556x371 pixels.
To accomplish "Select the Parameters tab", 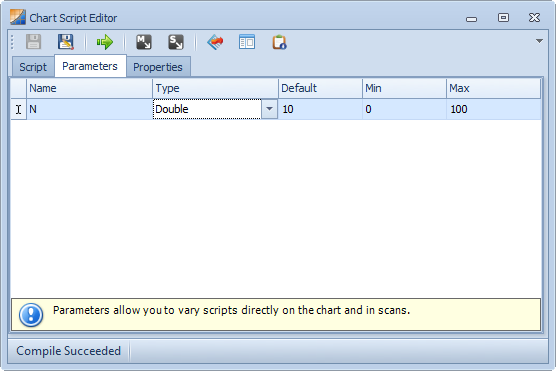I will click(90, 66).
